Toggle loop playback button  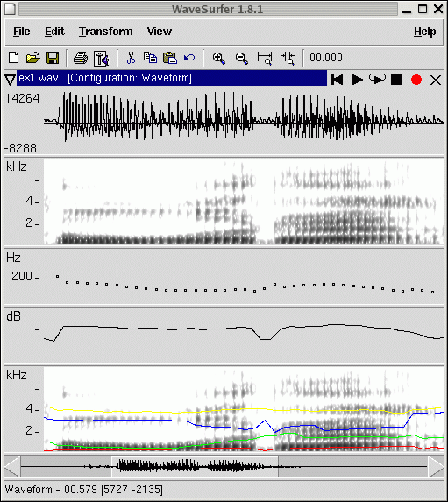click(x=377, y=80)
